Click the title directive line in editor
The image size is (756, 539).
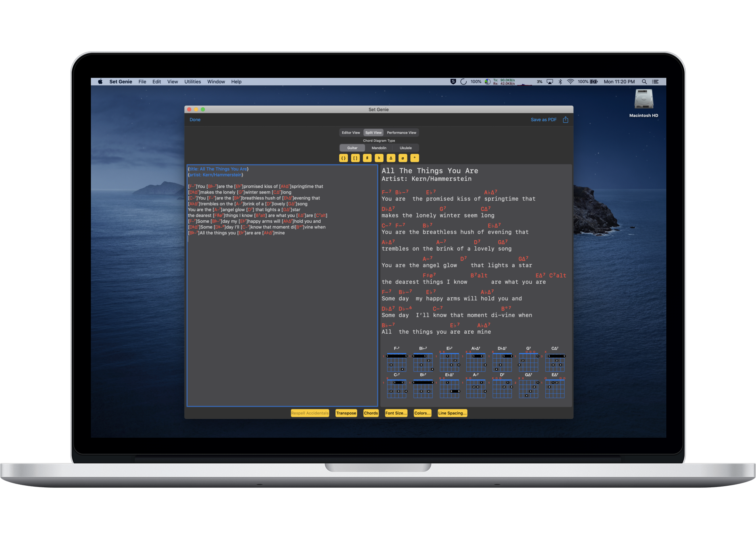click(x=218, y=169)
